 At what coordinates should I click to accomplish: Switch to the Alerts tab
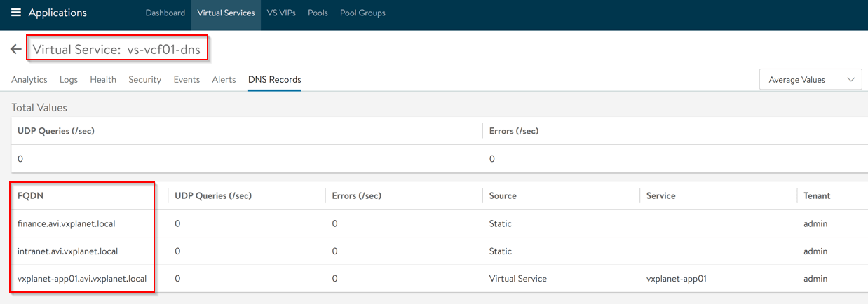(224, 80)
